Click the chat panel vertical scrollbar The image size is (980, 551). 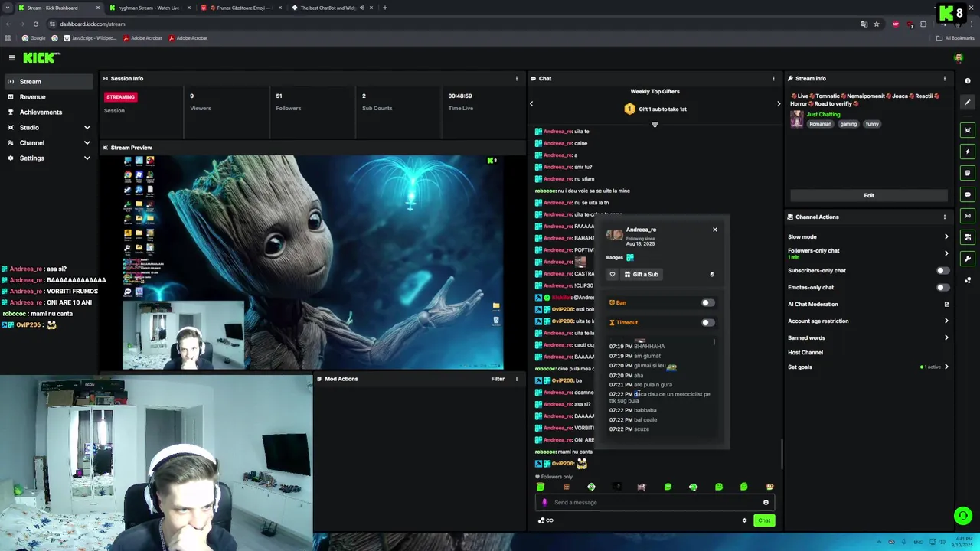pos(782,455)
